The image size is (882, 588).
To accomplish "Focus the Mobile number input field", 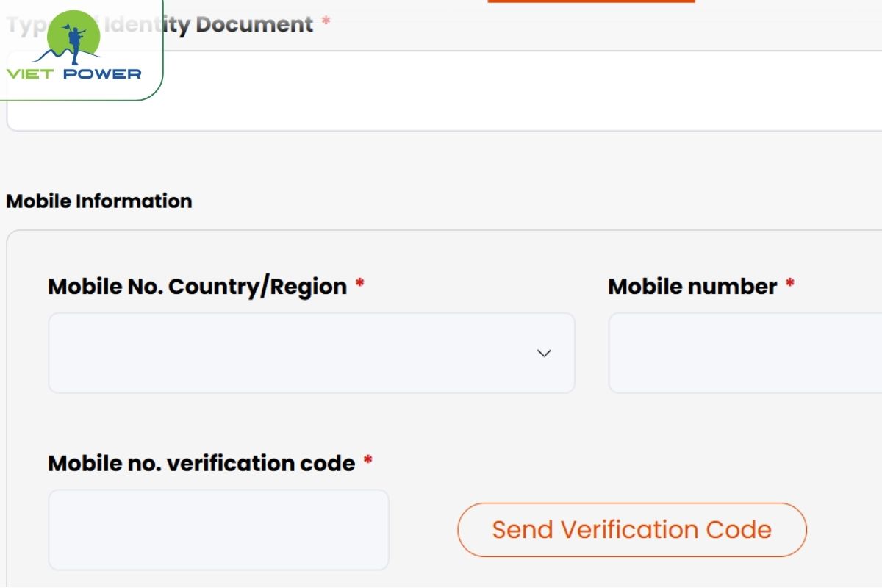I will pos(745,353).
